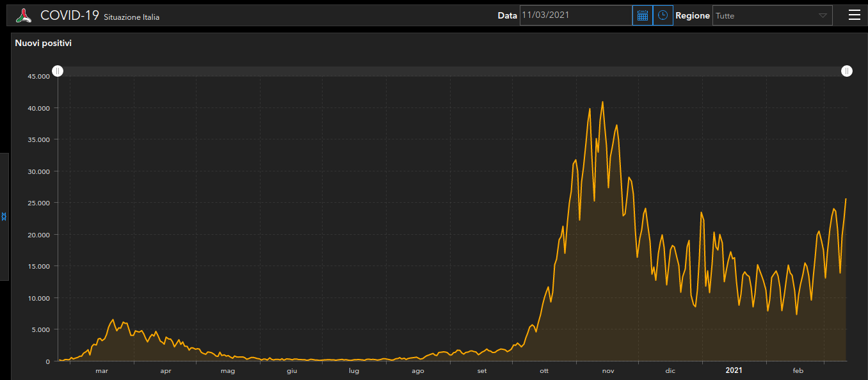This screenshot has width=868, height=380.
Task: Click the nov label on the x-axis
Action: click(608, 371)
